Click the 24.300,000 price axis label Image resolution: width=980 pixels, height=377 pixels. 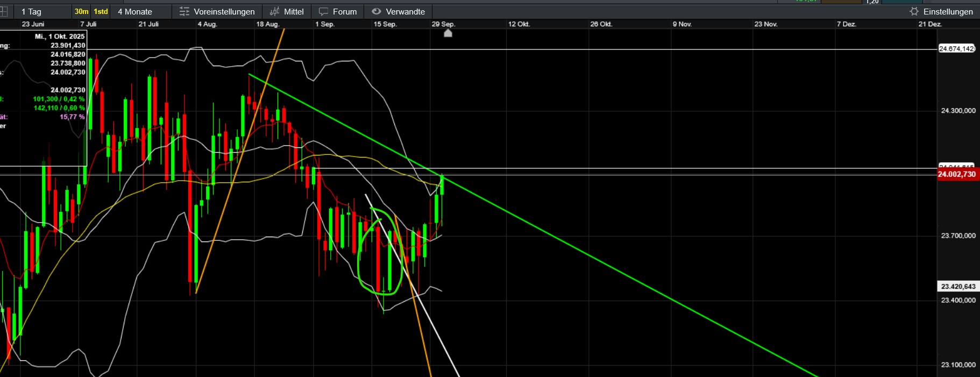958,111
